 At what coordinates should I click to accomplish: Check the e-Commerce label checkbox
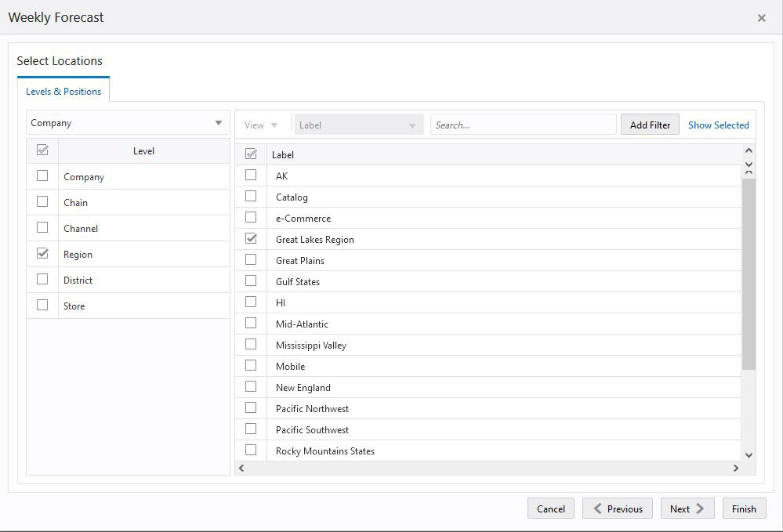[251, 218]
